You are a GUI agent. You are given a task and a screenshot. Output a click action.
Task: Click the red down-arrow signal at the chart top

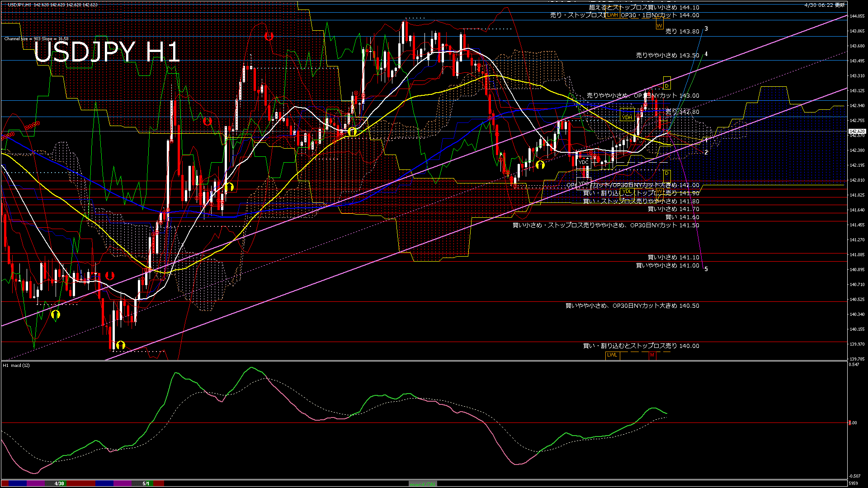click(x=269, y=36)
